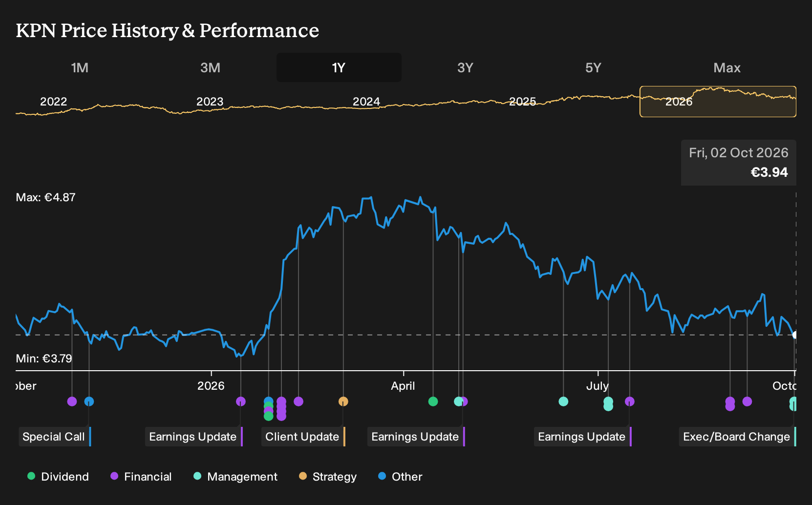This screenshot has width=812, height=505.
Task: Open the Client Update event label
Action: (303, 437)
